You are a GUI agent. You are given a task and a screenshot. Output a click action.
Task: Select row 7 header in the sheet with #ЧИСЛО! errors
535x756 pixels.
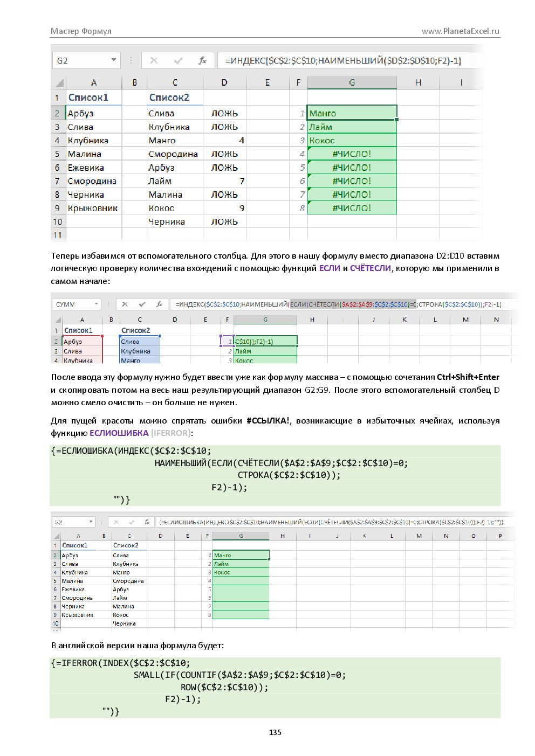click(x=57, y=181)
